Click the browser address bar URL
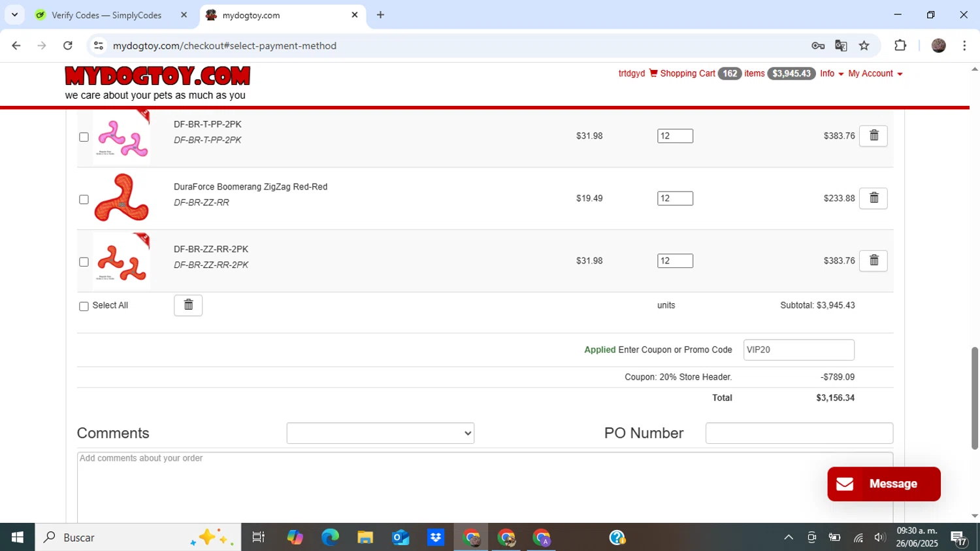The height and width of the screenshot is (551, 980). pyautogui.click(x=225, y=46)
